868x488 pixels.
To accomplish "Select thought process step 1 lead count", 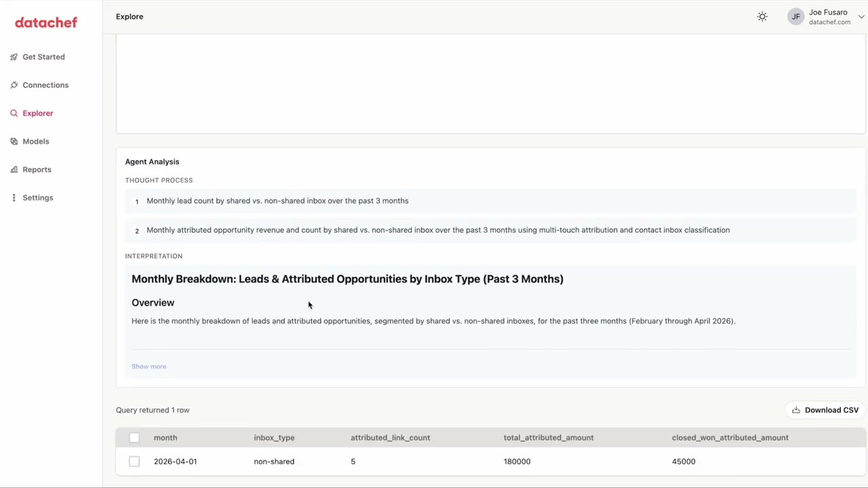I will [490, 201].
